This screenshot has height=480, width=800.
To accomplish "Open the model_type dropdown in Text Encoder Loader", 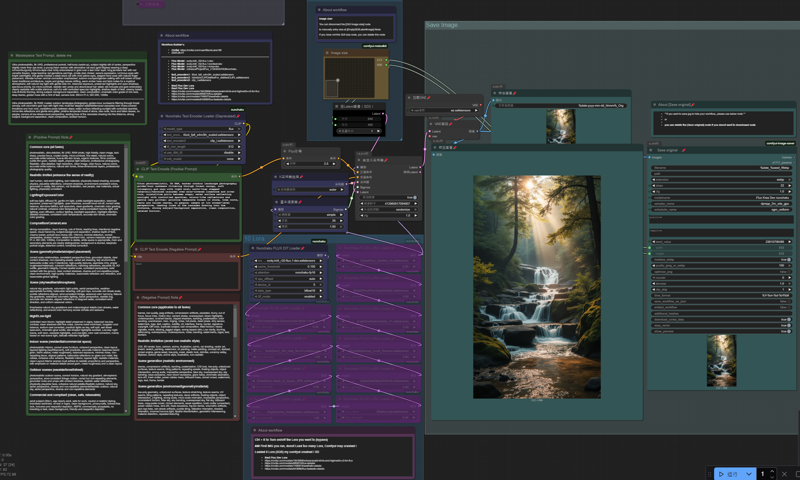I will point(200,129).
